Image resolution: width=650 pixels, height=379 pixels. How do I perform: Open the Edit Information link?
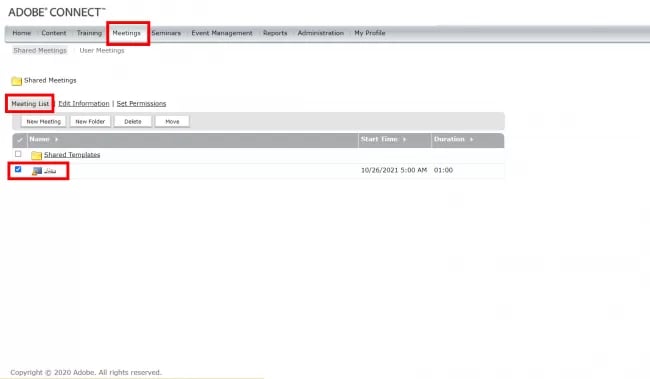click(x=84, y=104)
